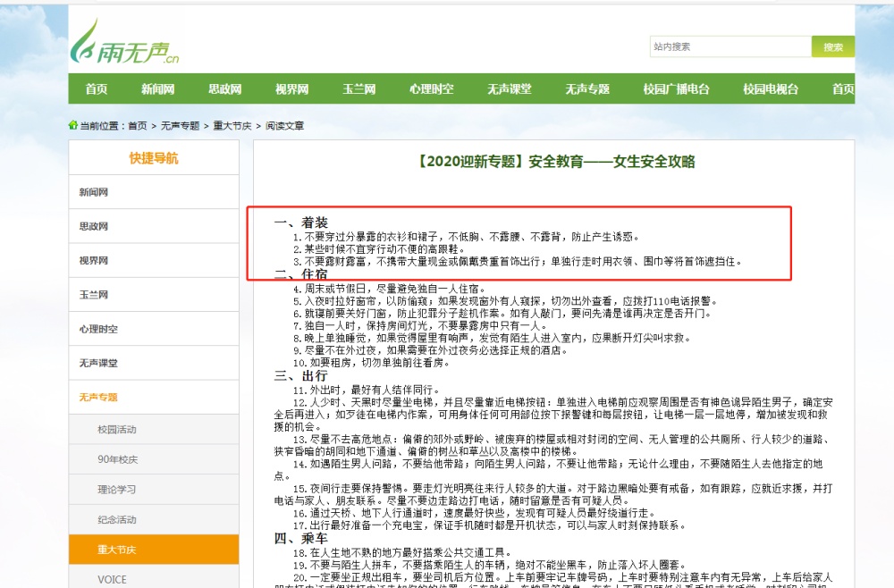The height and width of the screenshot is (588, 894).
Task: Click the 站内搜索 search input field
Action: tap(730, 46)
